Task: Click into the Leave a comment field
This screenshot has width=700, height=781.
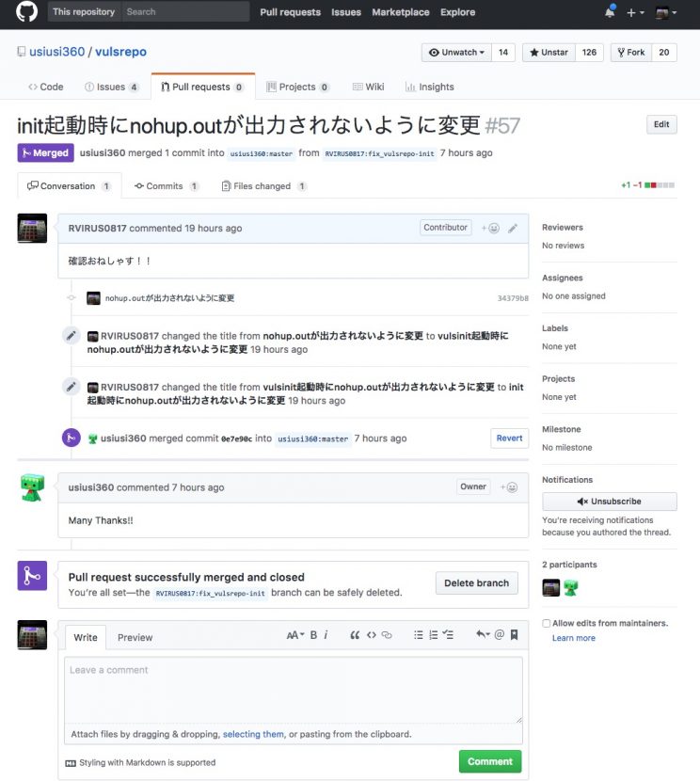Action: [293, 689]
